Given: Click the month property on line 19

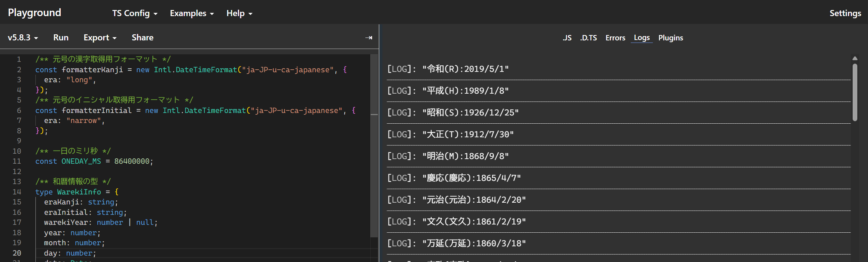Looking at the screenshot, I should [55, 243].
